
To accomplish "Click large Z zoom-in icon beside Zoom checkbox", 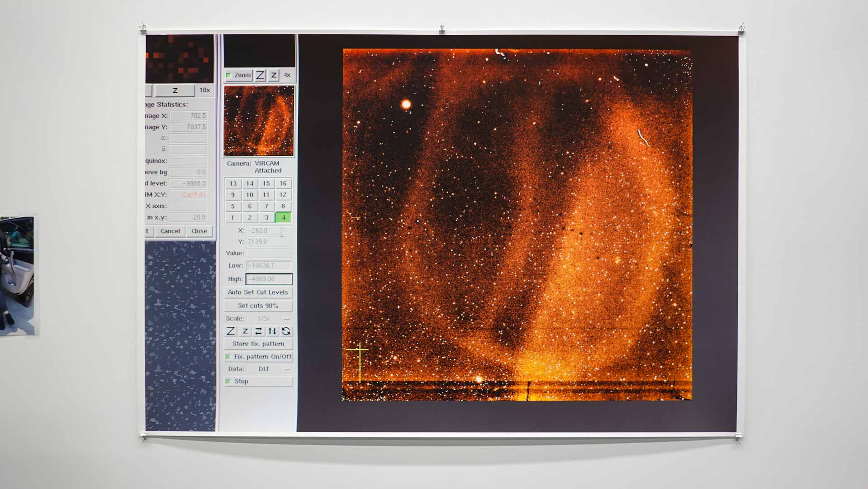I will click(260, 76).
